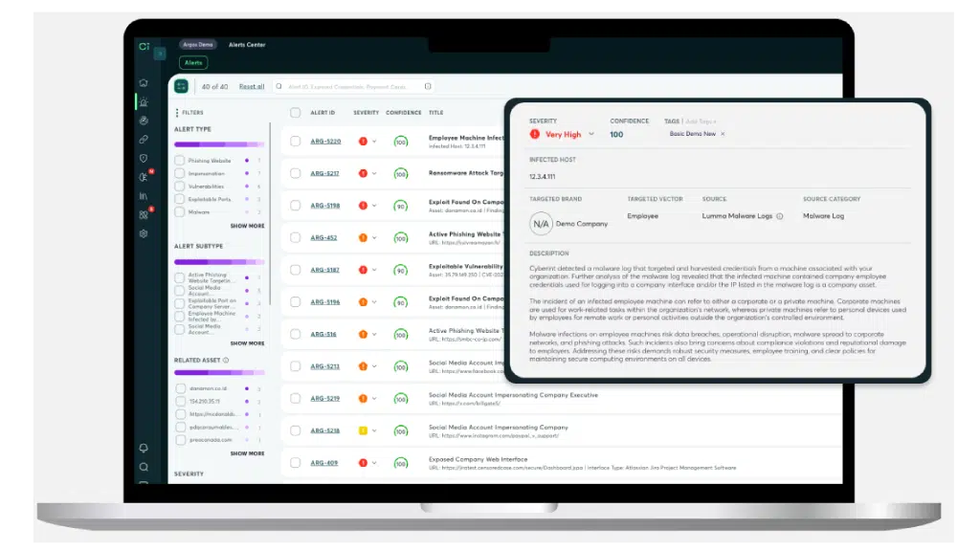Viewport: 980px width, 551px height.
Task: Open the settings gear in sidebar
Action: [x=144, y=233]
